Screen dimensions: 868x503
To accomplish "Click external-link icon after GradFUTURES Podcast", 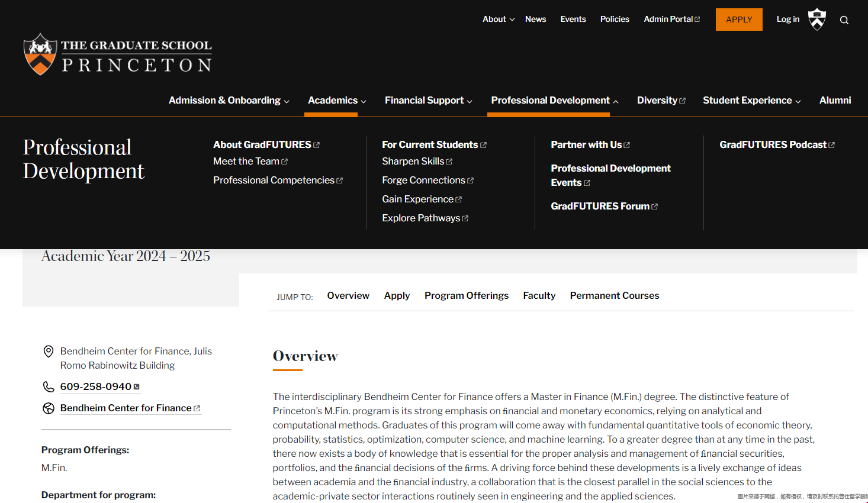I will [x=832, y=145].
